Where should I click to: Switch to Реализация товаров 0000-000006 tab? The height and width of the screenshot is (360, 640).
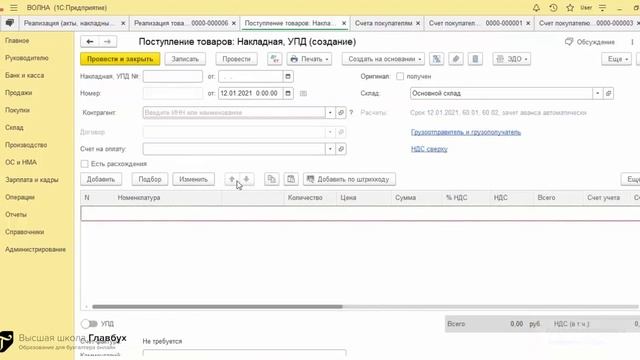click(x=181, y=23)
